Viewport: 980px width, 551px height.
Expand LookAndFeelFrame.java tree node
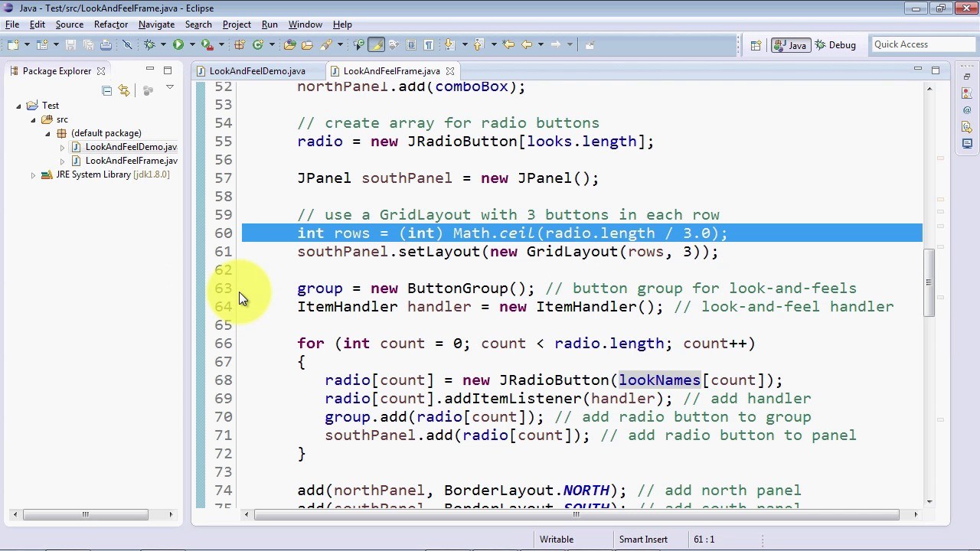pyautogui.click(x=62, y=161)
